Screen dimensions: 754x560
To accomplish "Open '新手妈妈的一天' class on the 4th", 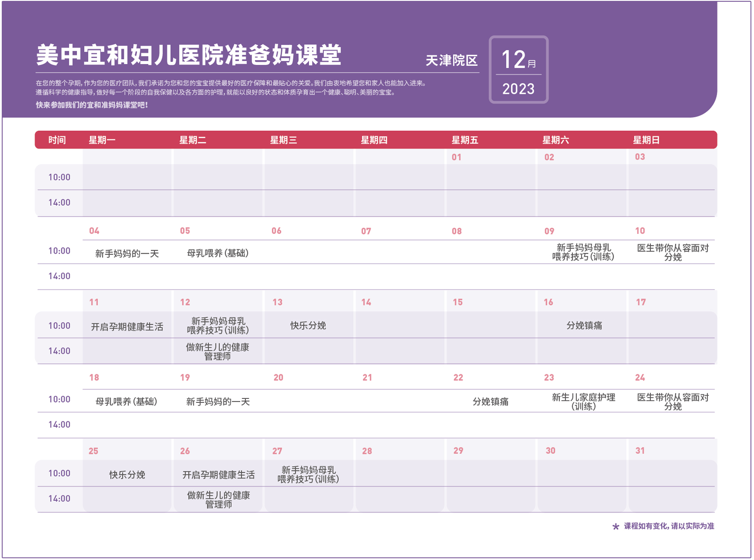I will pos(127,254).
